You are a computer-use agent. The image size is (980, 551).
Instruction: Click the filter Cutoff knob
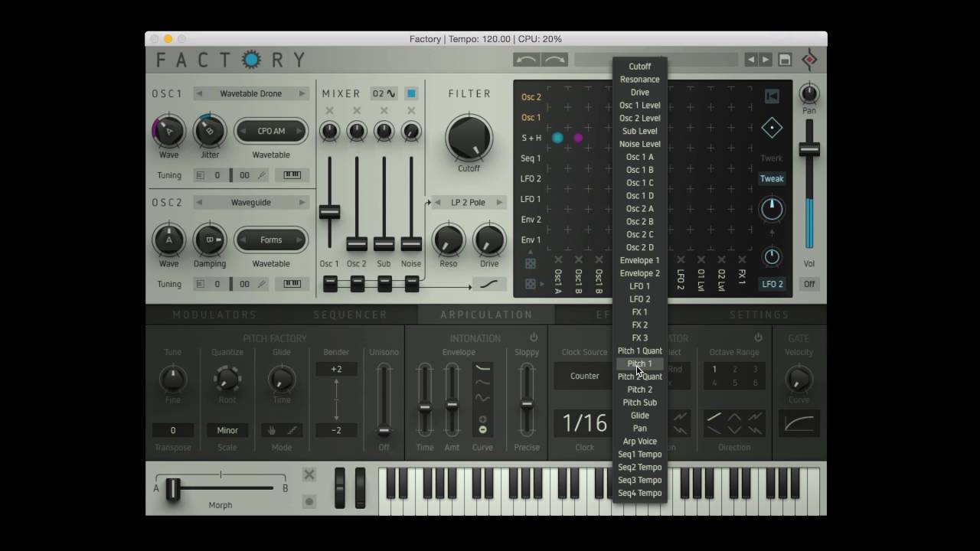click(x=469, y=138)
